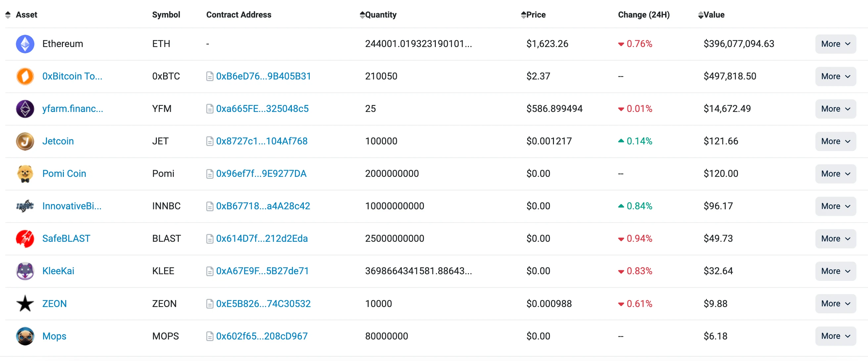Viewport: 868px width, 361px height.
Task: Sort table by Asset column arrows
Action: coord(8,15)
